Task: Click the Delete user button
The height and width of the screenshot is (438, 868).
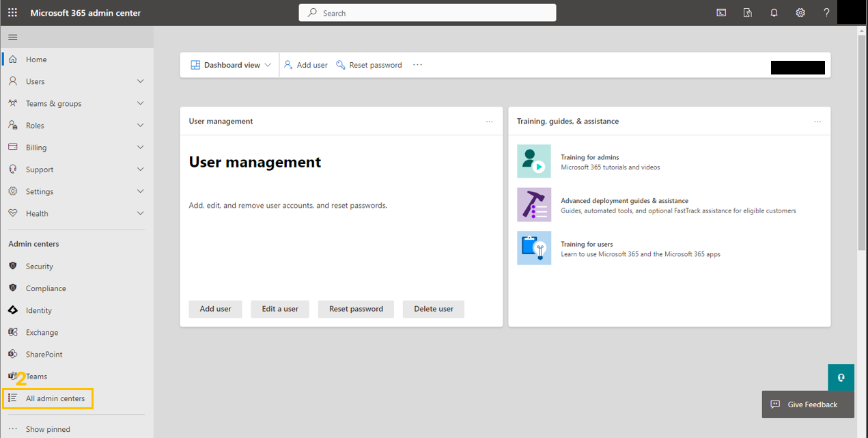Action: pos(434,309)
